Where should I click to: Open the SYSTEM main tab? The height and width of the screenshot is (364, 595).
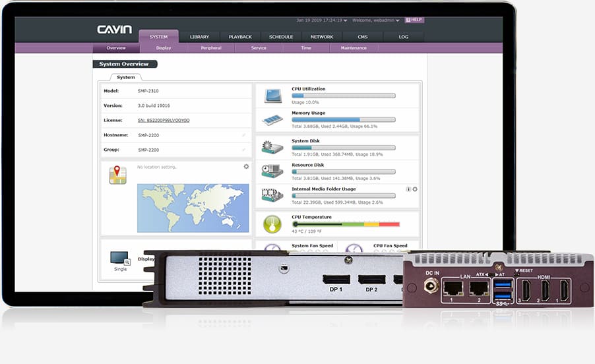[x=158, y=37]
